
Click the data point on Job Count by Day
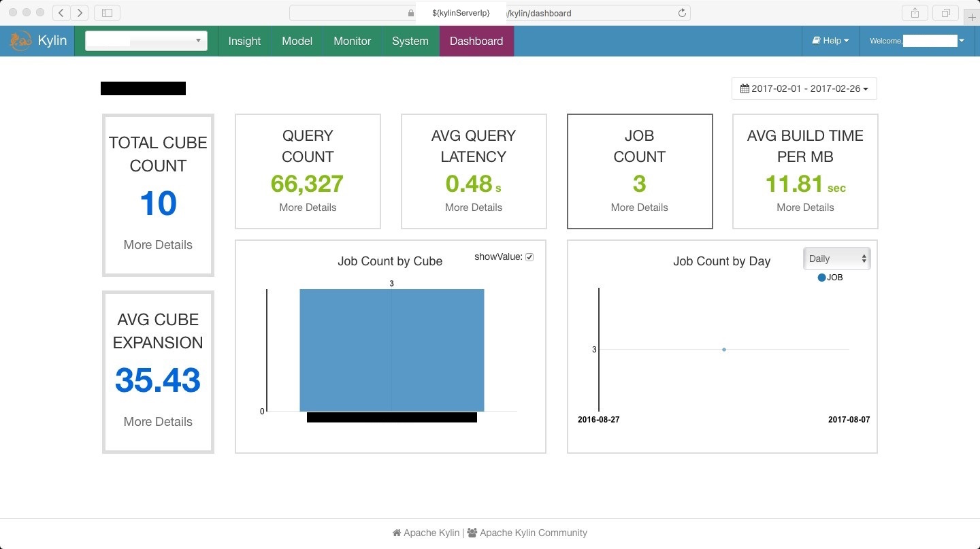click(x=724, y=350)
